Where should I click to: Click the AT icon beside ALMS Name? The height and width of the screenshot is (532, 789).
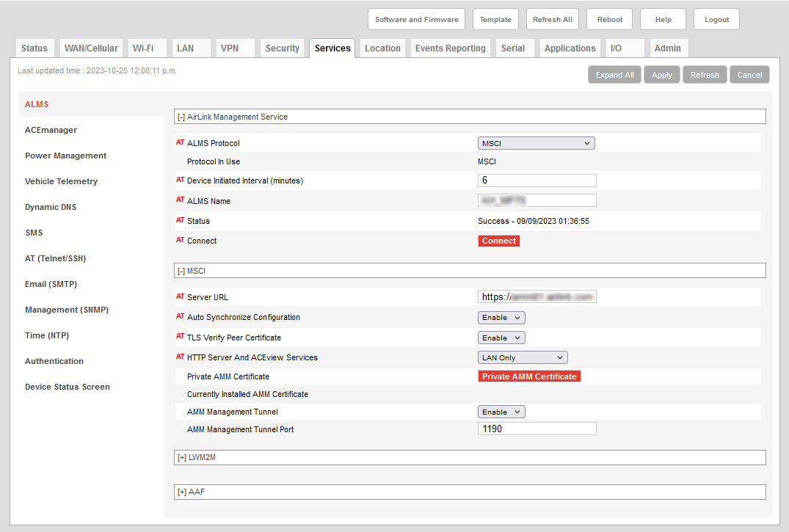[x=180, y=200]
